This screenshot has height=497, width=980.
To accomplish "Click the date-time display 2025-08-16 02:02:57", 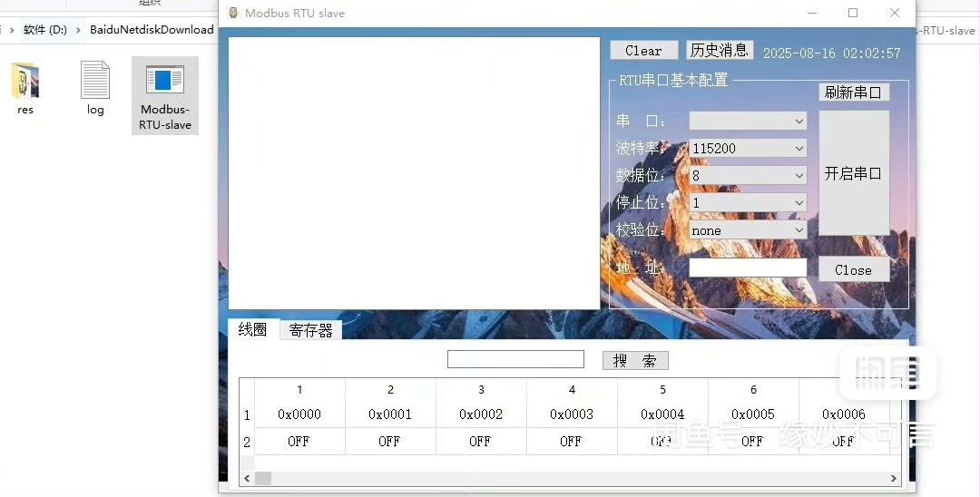I will (x=832, y=54).
